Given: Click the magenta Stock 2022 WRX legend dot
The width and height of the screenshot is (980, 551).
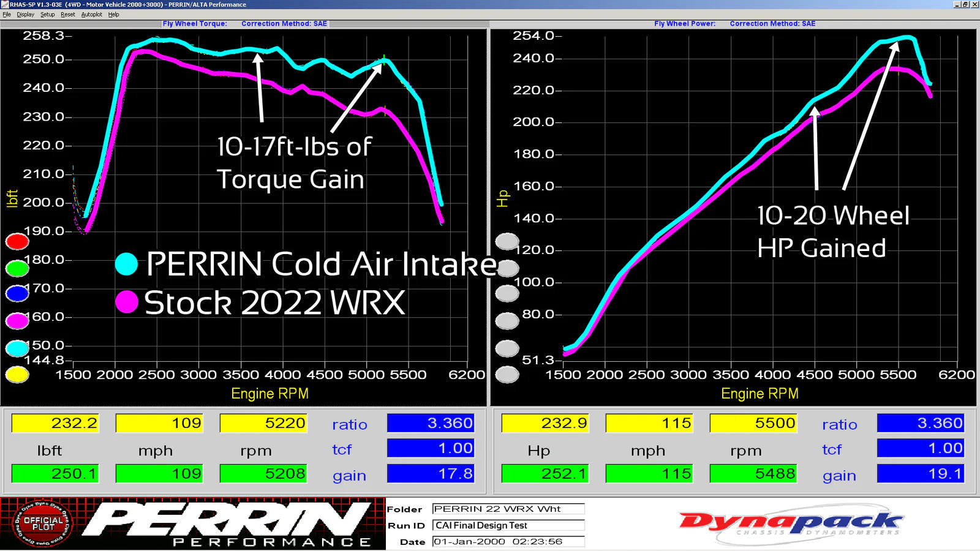Looking at the screenshot, I should 127,302.
